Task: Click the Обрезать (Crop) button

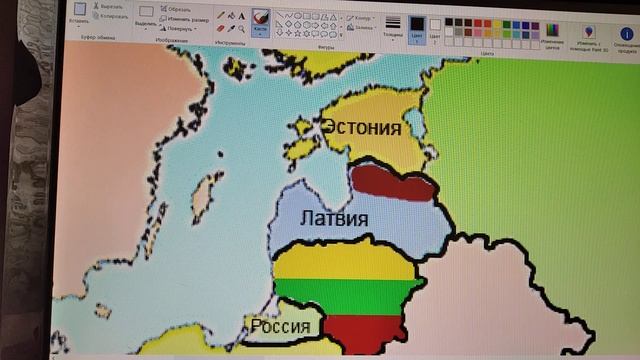Action: 176,9
